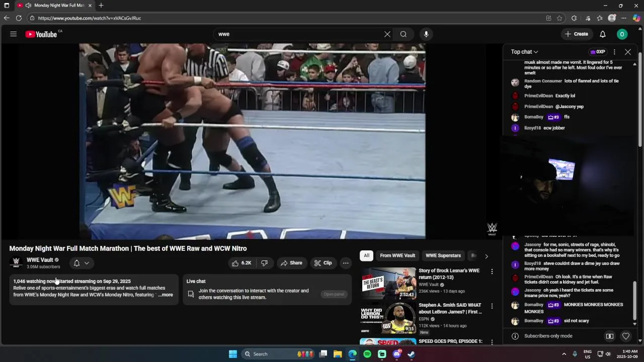Open PrimeEvilDean's chat author name 'Exactly lol'
This screenshot has width=644, height=362.
(x=538, y=96)
